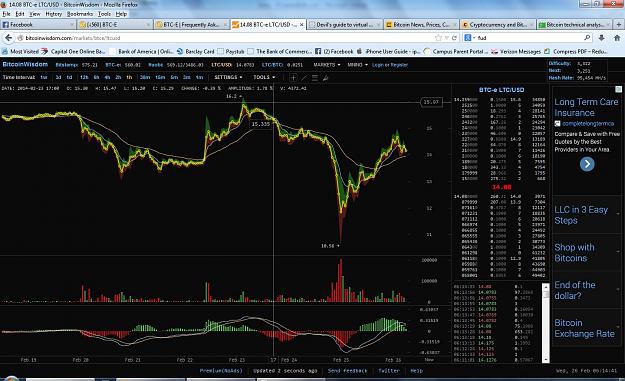Open the Most Visited bookmarks folder
The image size is (625, 381).
tap(20, 51)
